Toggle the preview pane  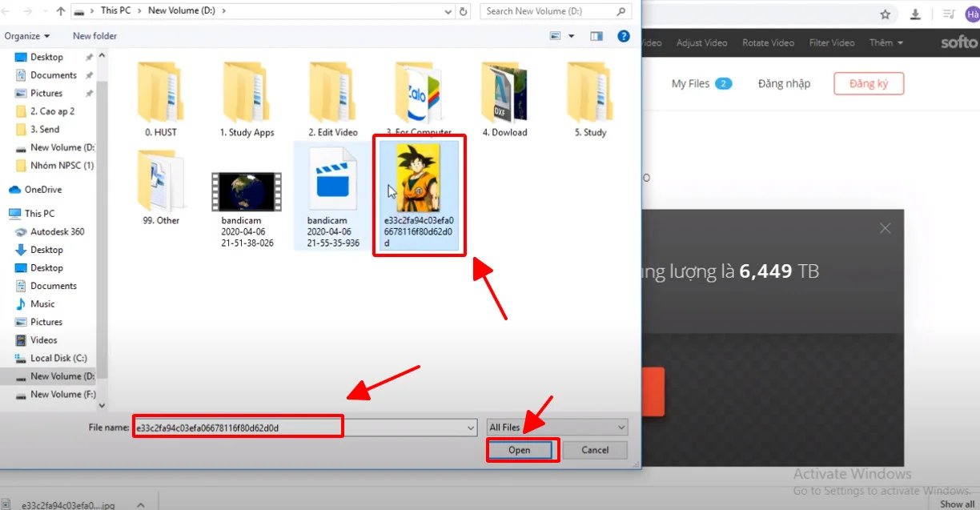[596, 36]
